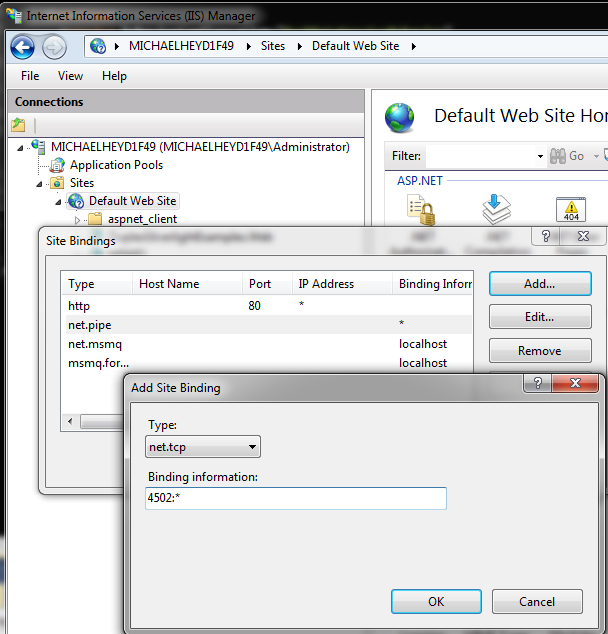The width and height of the screenshot is (608, 634).
Task: Open the .NET Compilation icon
Action: click(496, 209)
